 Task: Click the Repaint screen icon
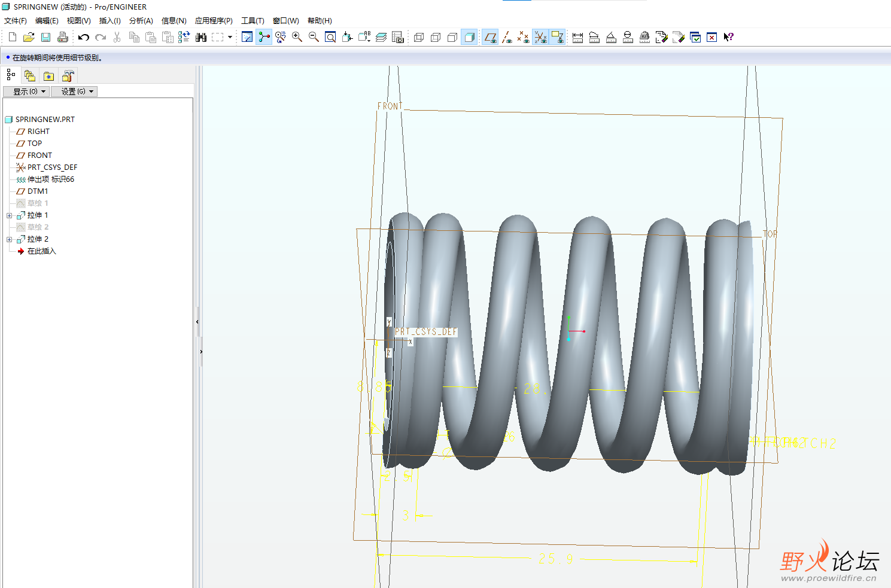(247, 37)
